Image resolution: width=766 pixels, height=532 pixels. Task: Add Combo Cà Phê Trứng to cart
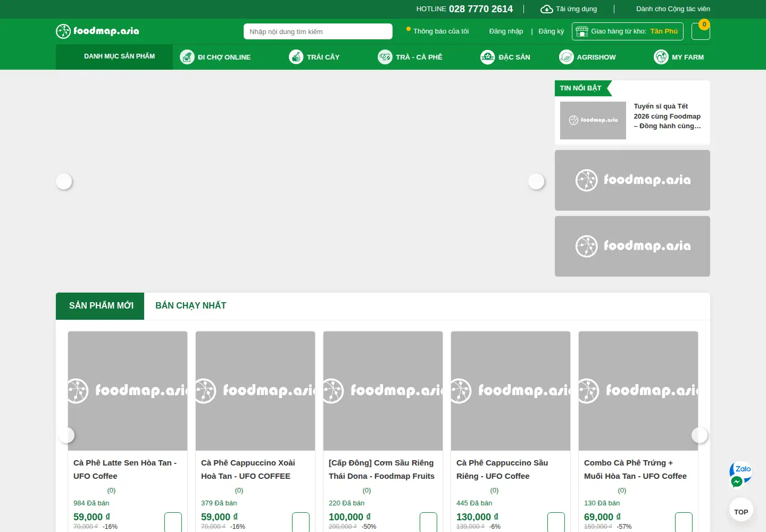click(684, 522)
